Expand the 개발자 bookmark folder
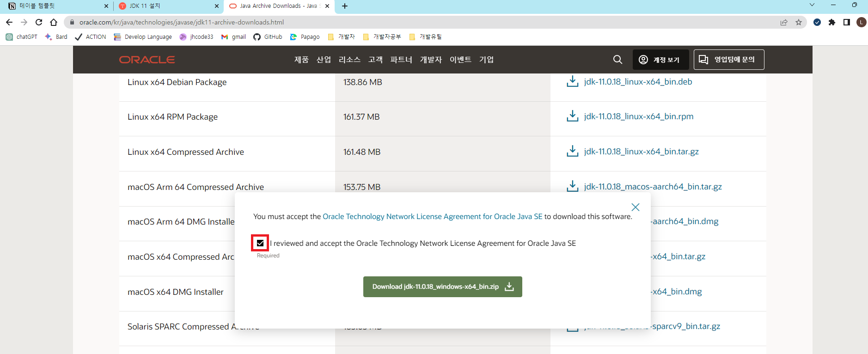Screen dimensions: 868x354 click(341, 37)
